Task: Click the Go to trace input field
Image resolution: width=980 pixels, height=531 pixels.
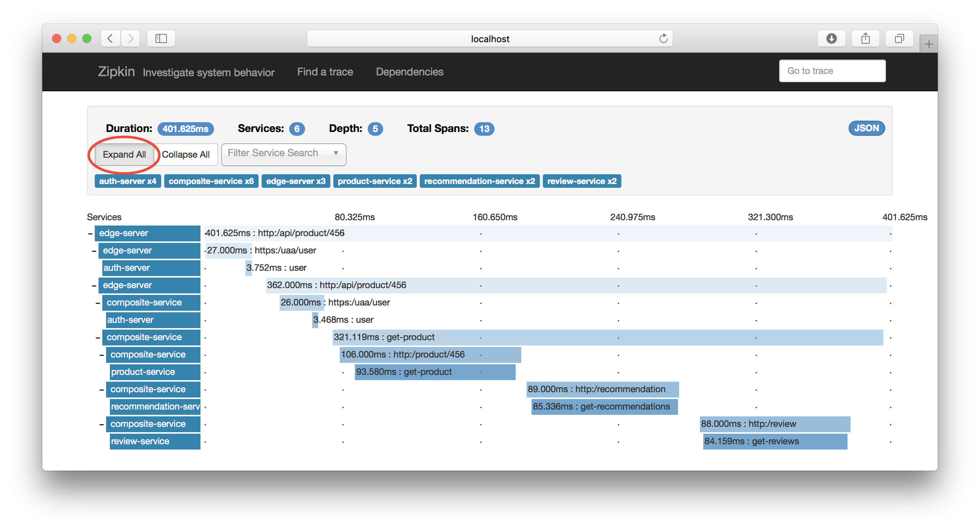Action: (831, 71)
